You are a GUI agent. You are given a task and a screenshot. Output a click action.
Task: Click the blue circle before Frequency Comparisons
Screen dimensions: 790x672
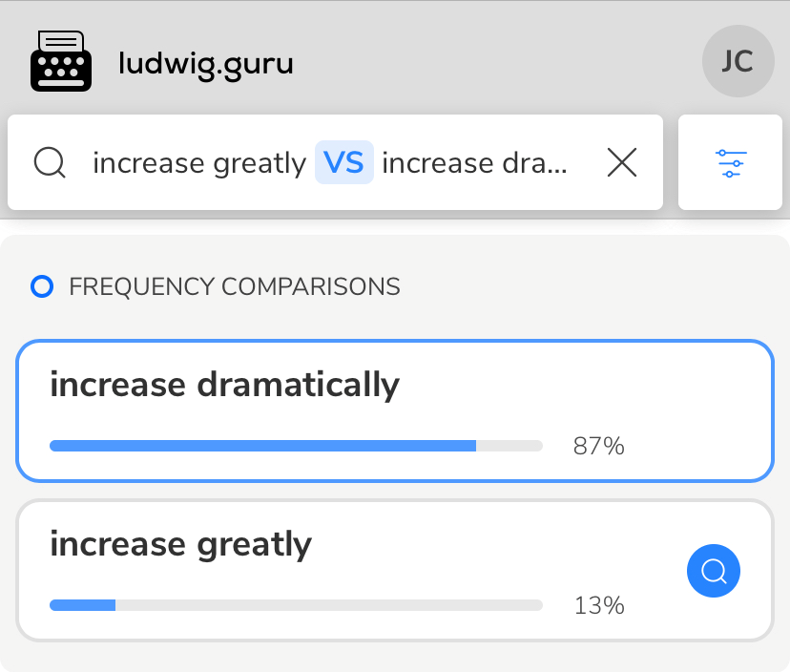click(x=42, y=286)
